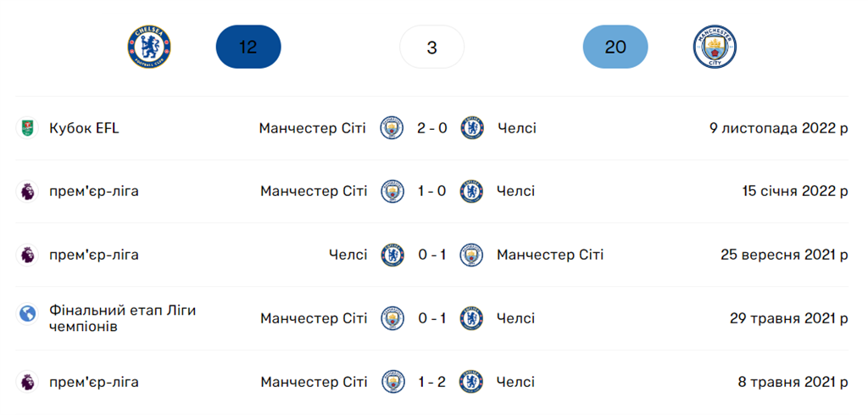
Task: Click the 1 - 2 score from 8 травня 2021
Action: click(432, 382)
